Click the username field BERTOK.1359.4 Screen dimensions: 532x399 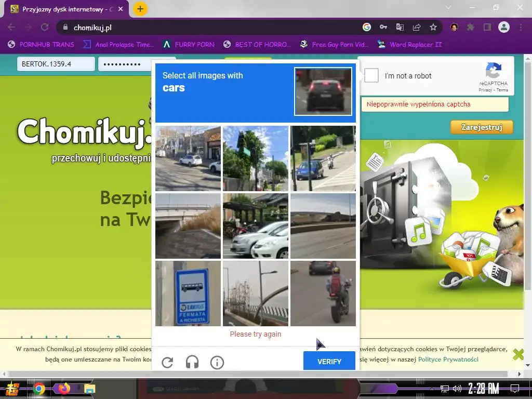(x=56, y=64)
